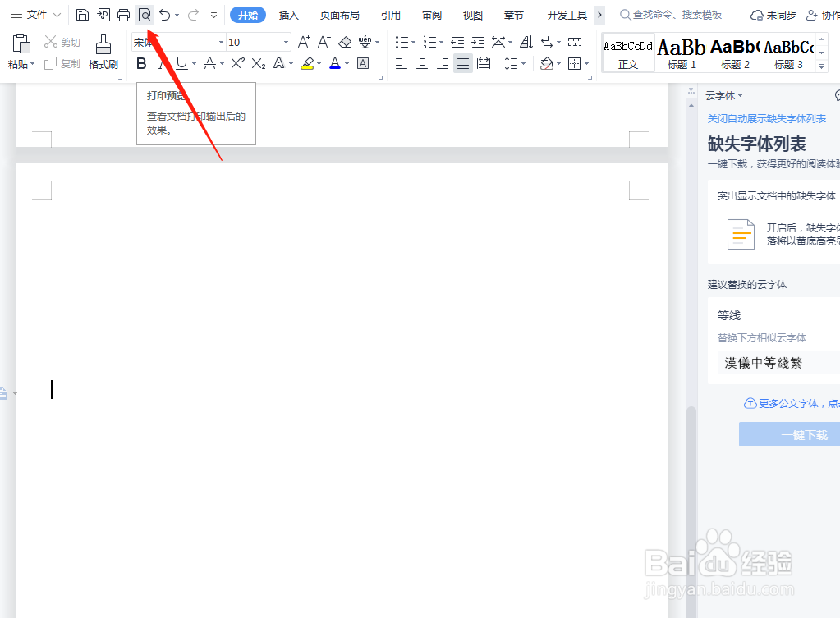Switch to the 插入 tab
This screenshot has width=840, height=618.
[288, 15]
